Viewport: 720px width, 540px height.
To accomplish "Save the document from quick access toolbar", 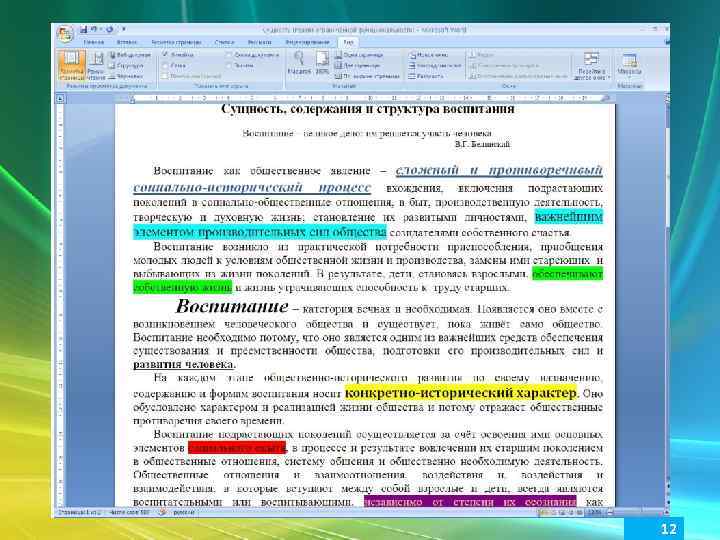I will (x=83, y=29).
